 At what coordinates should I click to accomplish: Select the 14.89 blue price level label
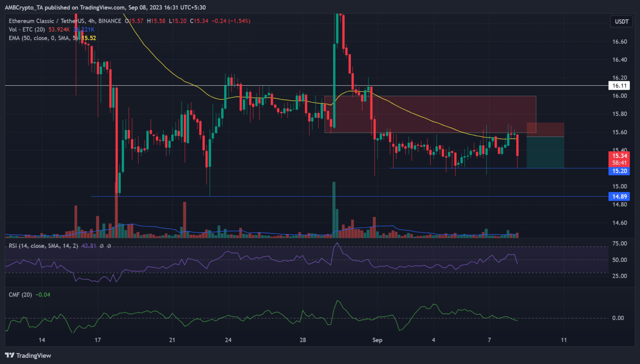[x=619, y=197]
